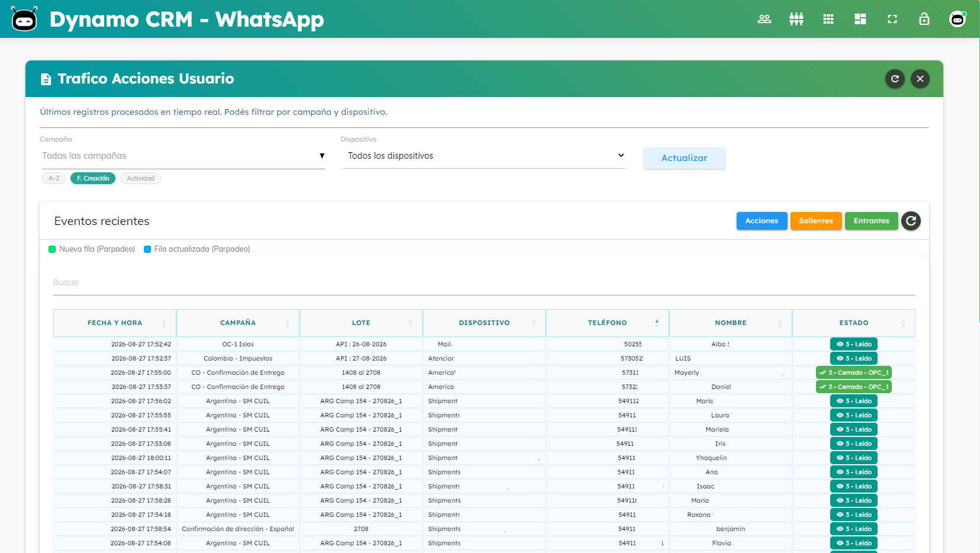Select the F. Creación sort chip

[93, 178]
